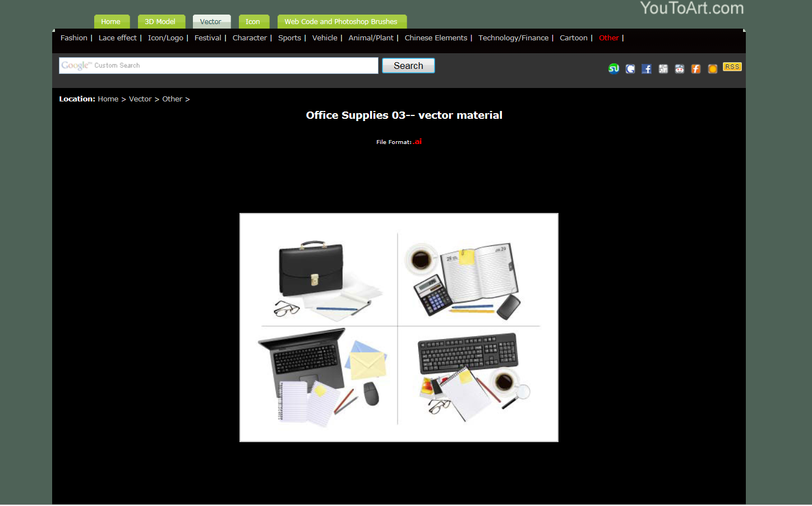Click the Office Supplies 03 title

[404, 115]
